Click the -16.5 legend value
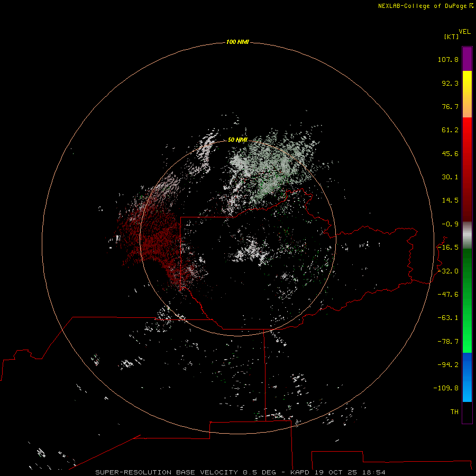The height and width of the screenshot is (476, 476). [x=448, y=248]
